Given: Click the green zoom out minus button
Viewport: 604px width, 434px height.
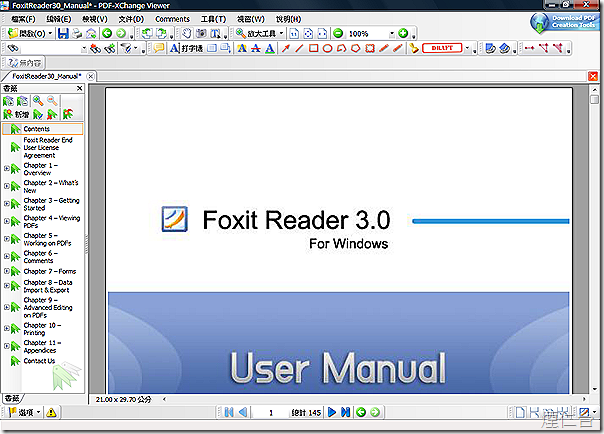Looking at the screenshot, I should (338, 34).
